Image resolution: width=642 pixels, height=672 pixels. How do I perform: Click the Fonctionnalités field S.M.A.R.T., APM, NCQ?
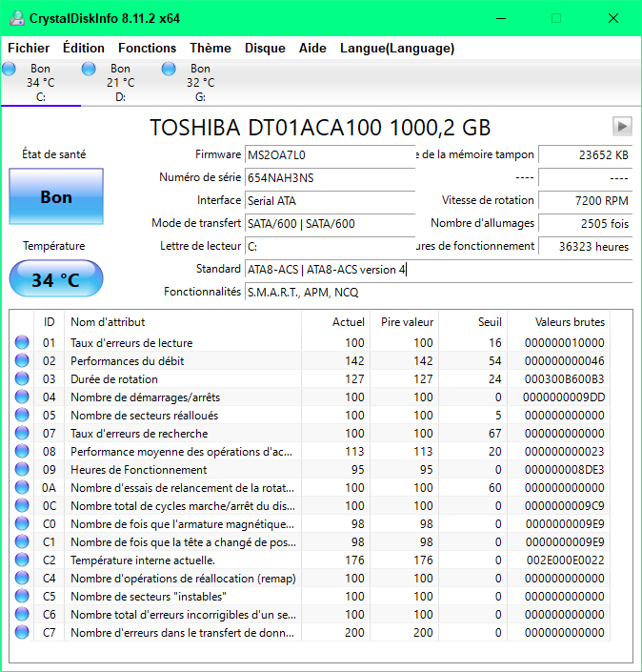pyautogui.click(x=438, y=293)
